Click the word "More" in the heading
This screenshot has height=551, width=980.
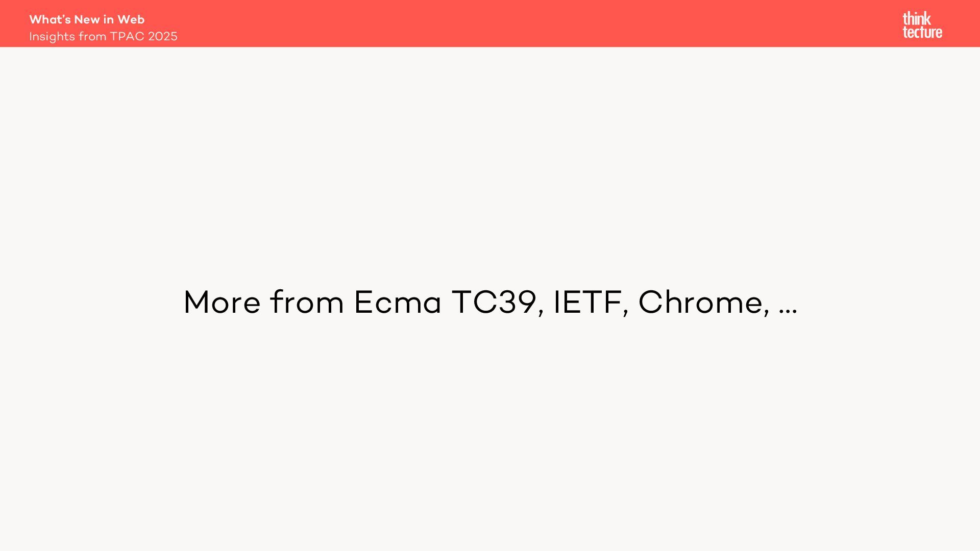(x=222, y=302)
